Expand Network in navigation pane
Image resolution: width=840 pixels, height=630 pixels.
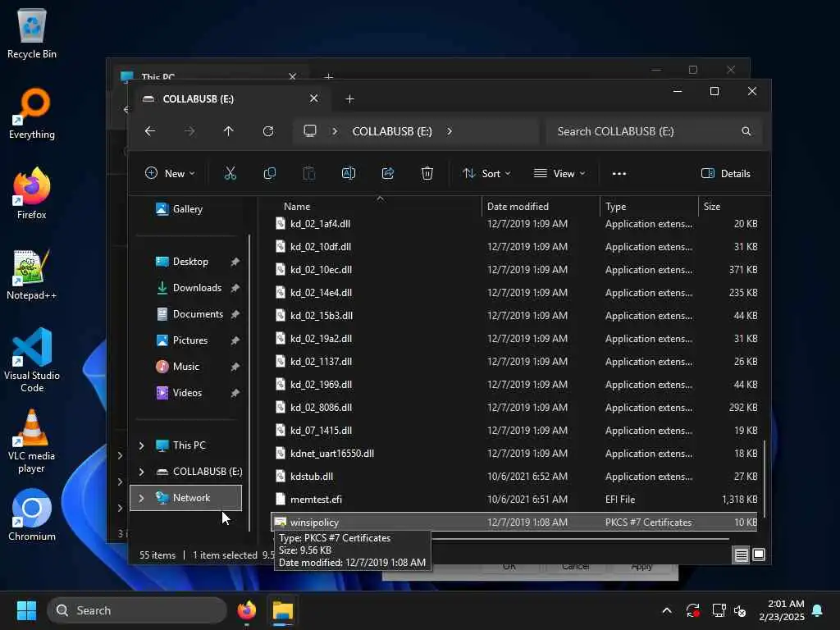(141, 498)
